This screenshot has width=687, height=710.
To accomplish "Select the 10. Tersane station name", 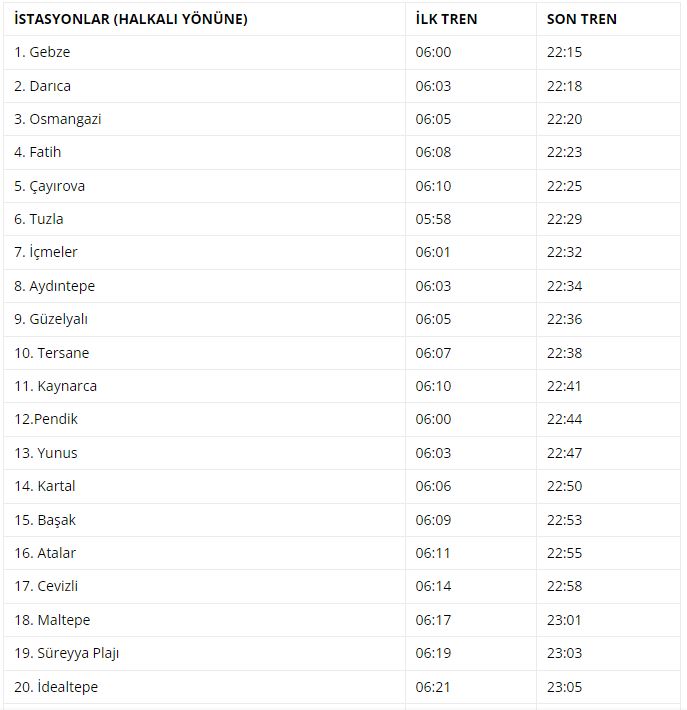I will tap(52, 353).
